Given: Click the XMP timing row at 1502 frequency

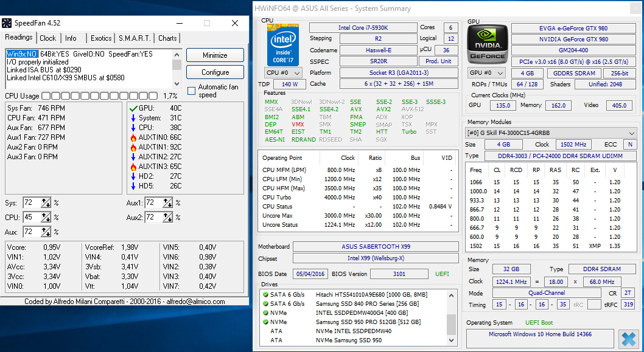Looking at the screenshot, I should [x=551, y=246].
